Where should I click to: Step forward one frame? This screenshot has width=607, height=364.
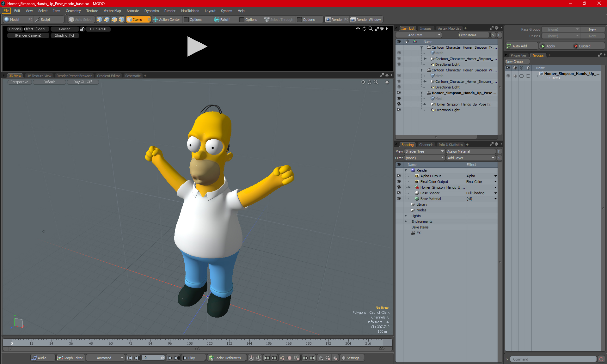click(169, 358)
